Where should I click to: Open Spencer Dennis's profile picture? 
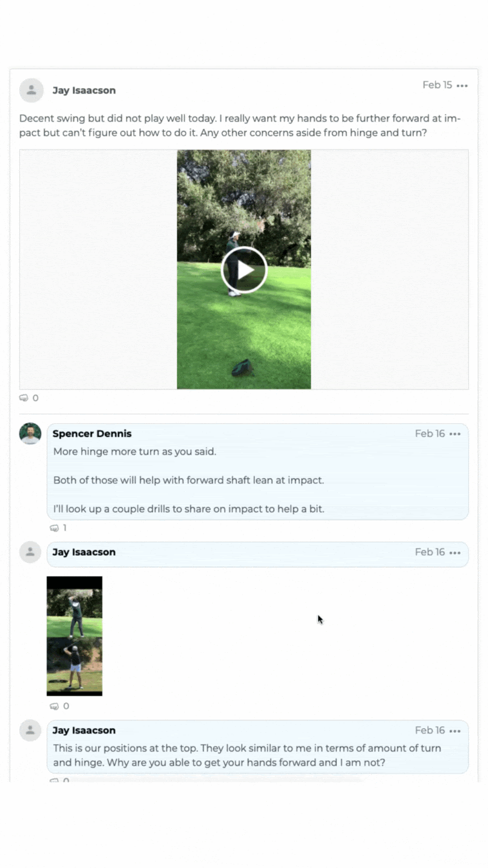[30, 433]
